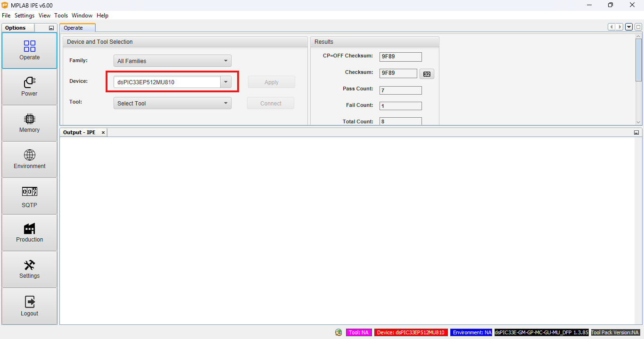Open the document list dropdown arrow
This screenshot has height=339, width=644.
click(x=629, y=27)
